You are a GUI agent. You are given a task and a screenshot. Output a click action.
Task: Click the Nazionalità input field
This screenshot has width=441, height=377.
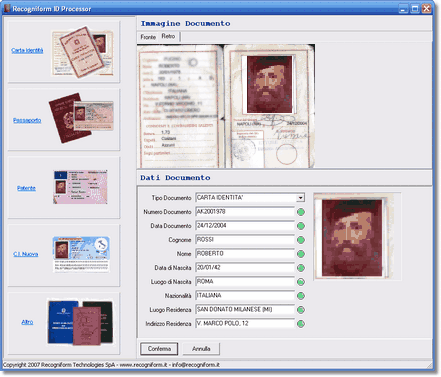click(x=245, y=296)
